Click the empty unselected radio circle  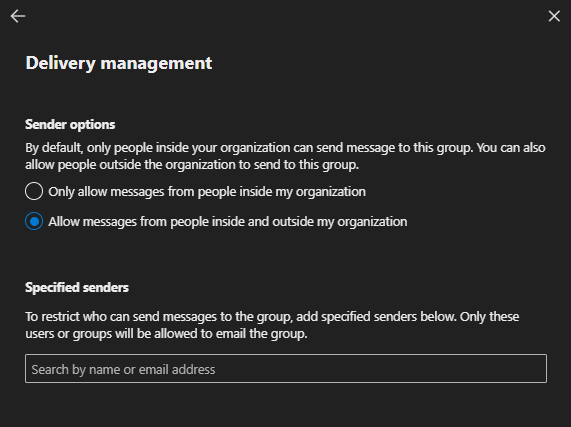(x=34, y=191)
